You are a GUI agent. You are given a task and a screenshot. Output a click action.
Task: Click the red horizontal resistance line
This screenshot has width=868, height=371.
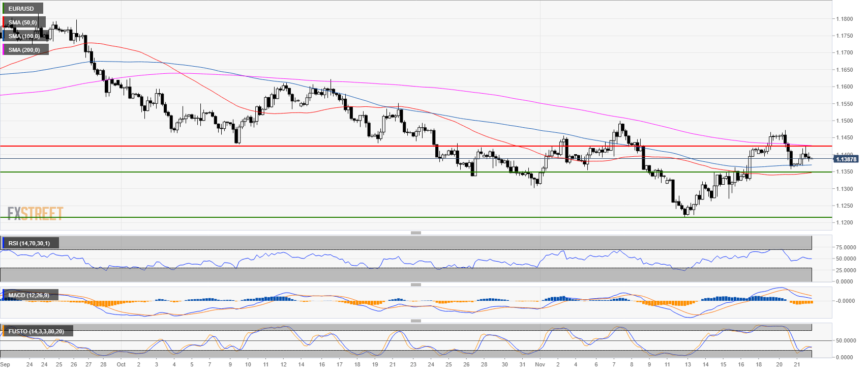click(356, 146)
